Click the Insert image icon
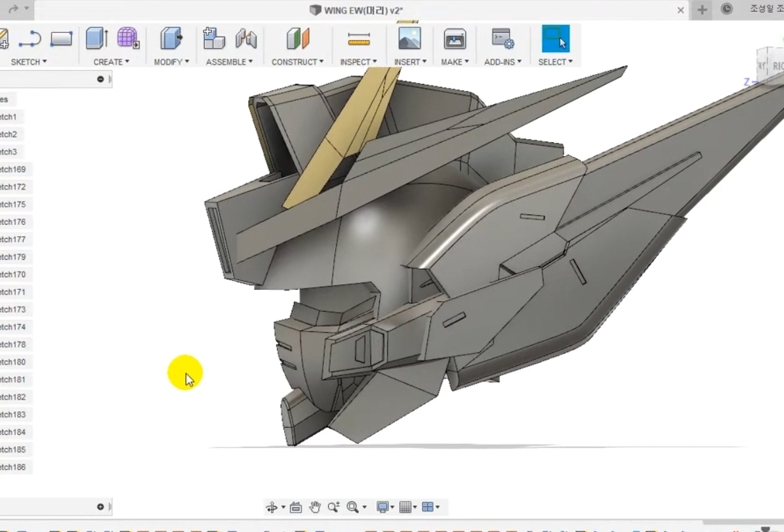784x532 pixels. click(x=409, y=39)
